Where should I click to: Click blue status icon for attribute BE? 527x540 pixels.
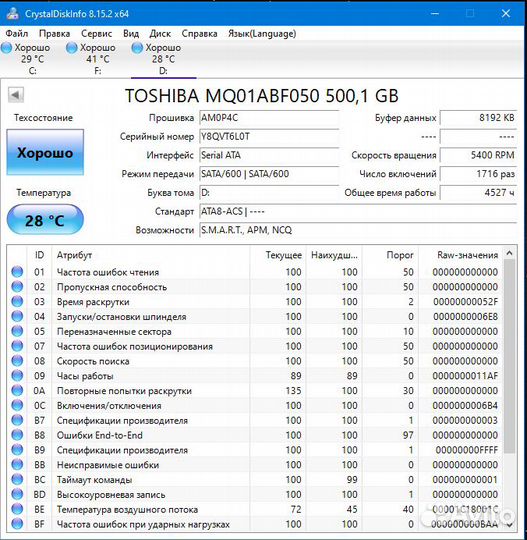coord(17,509)
